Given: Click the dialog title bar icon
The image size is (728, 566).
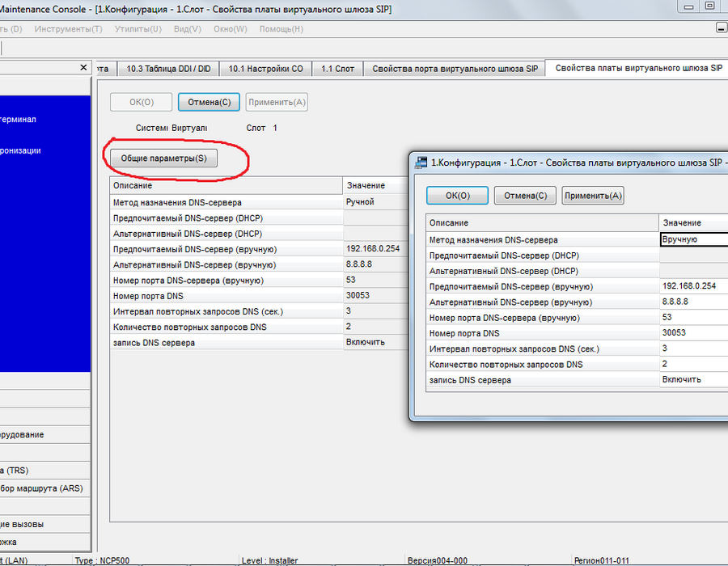Looking at the screenshot, I should 421,163.
